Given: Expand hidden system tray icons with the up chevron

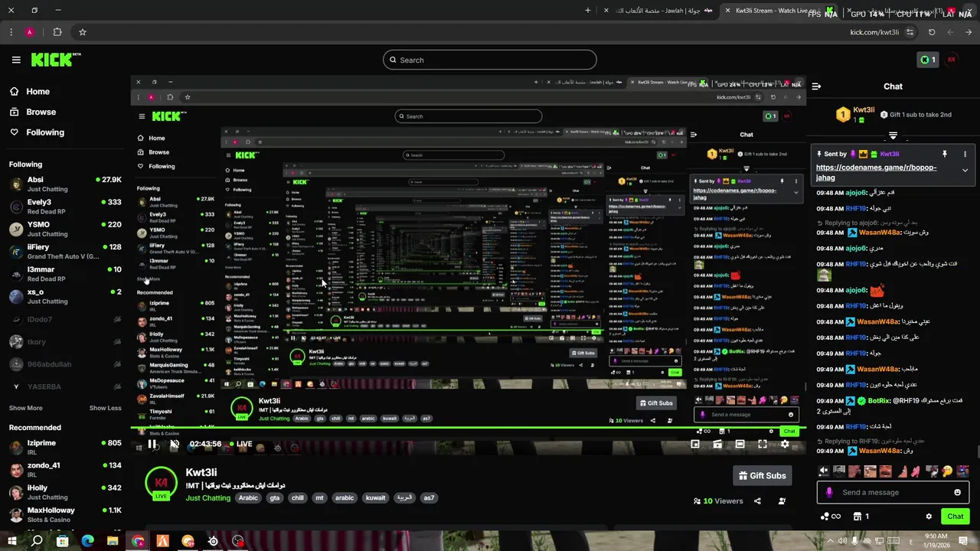Looking at the screenshot, I should click(831, 541).
